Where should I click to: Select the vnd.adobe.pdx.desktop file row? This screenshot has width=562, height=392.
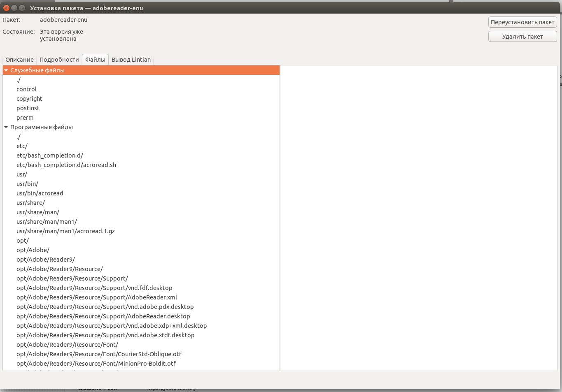141,307
